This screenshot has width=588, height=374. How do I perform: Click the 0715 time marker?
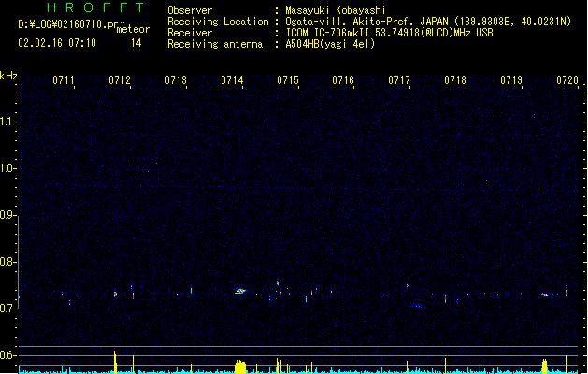click(288, 80)
